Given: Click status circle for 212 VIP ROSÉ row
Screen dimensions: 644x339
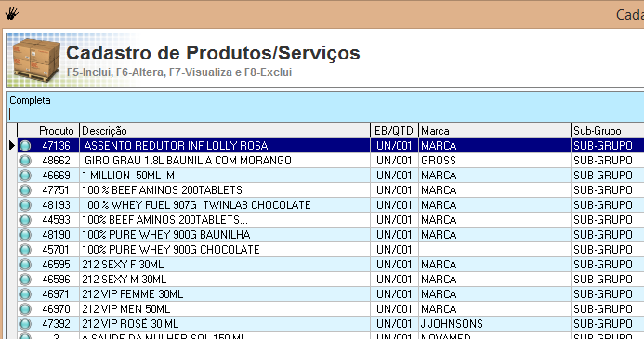Looking at the screenshot, I should tap(25, 324).
